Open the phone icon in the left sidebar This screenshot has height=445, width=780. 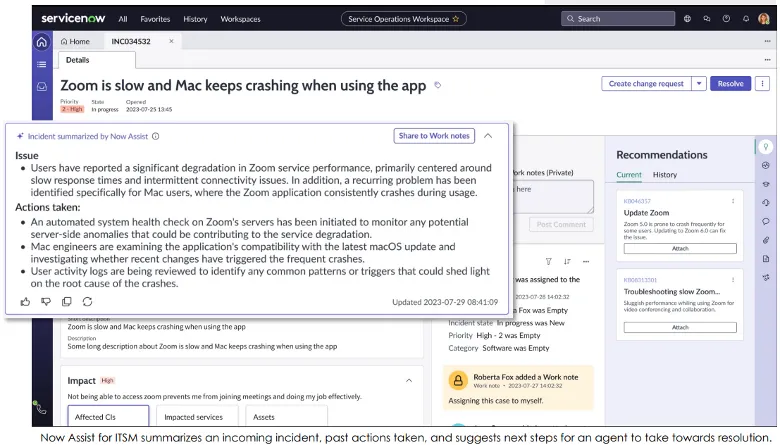tap(41, 409)
